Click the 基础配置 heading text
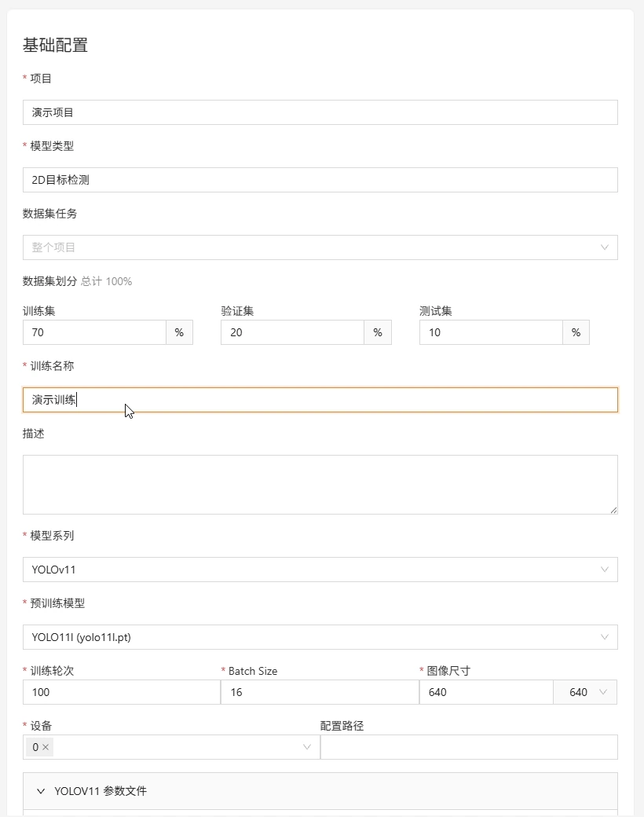Viewport: 644px width, 817px height. click(55, 46)
